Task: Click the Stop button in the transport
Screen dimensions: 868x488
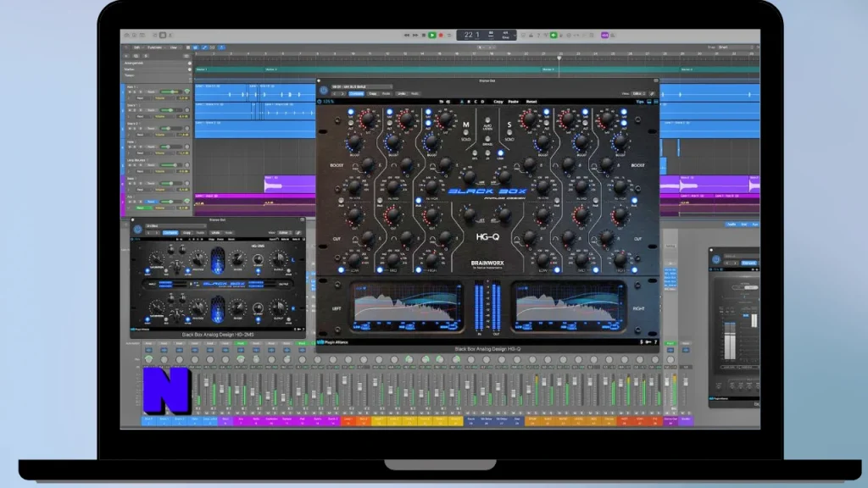Action: (424, 36)
